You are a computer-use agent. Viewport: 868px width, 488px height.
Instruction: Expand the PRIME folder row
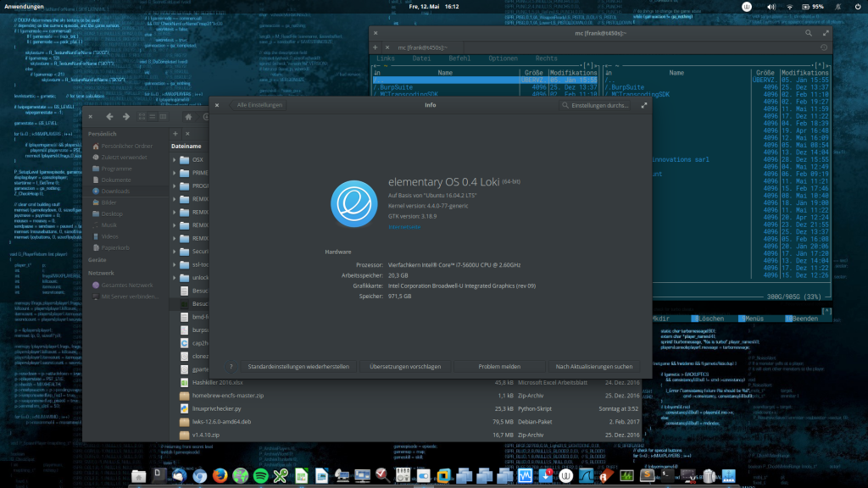pos(175,173)
